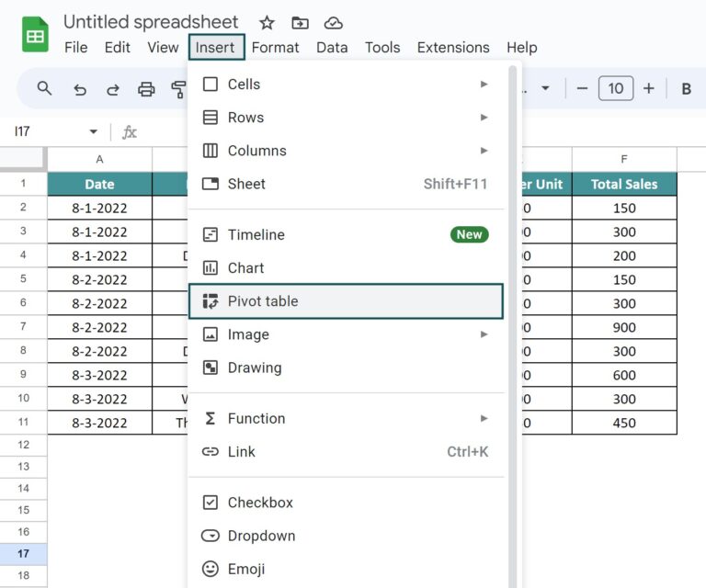The width and height of the screenshot is (706, 588).
Task: Insert an Emoji
Action: 346,569
